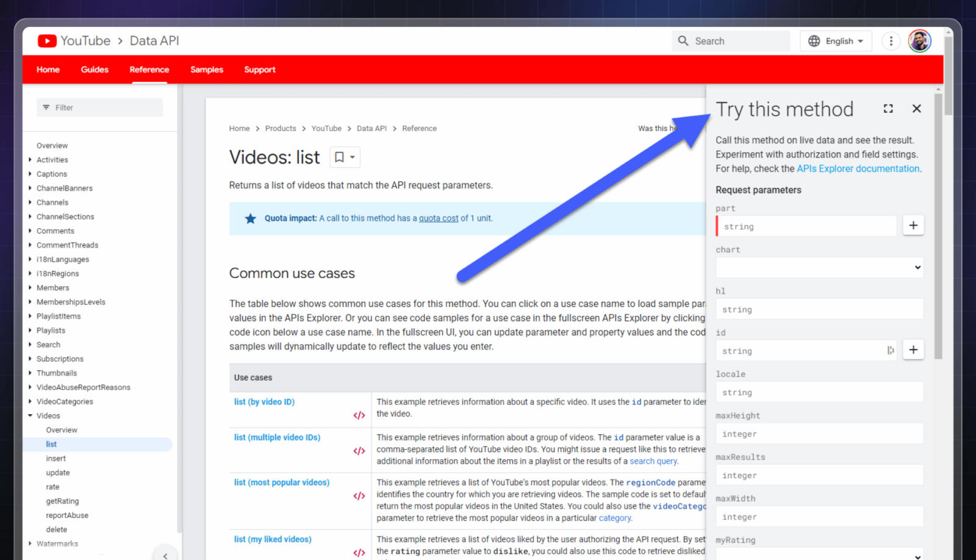
Task: Expand the Channels section in sidebar
Action: (30, 202)
